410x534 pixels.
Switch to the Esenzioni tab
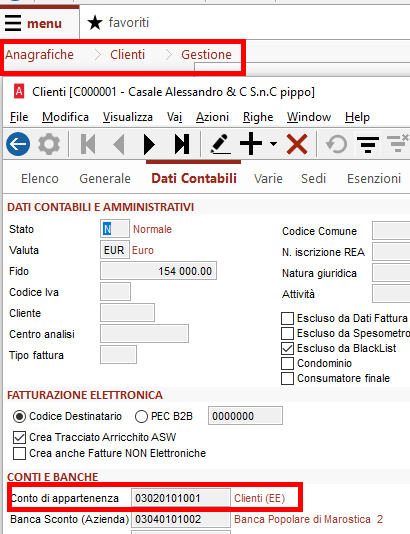pos(374,178)
